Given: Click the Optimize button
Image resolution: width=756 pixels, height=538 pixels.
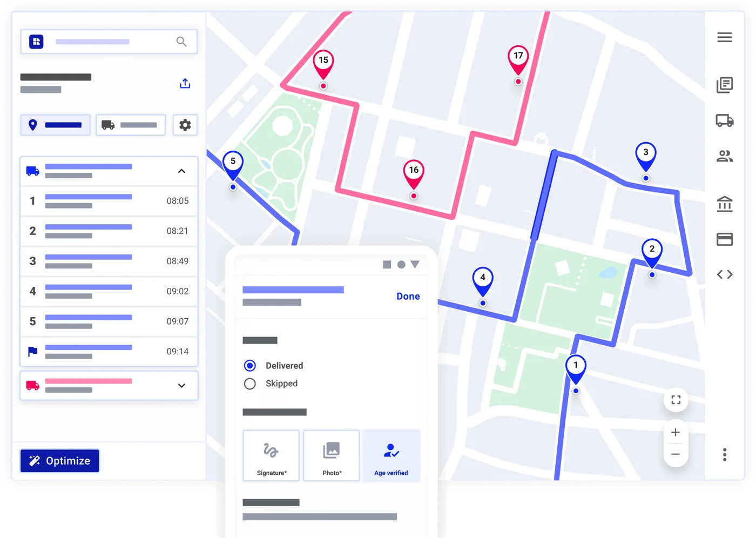Looking at the screenshot, I should tap(60, 461).
